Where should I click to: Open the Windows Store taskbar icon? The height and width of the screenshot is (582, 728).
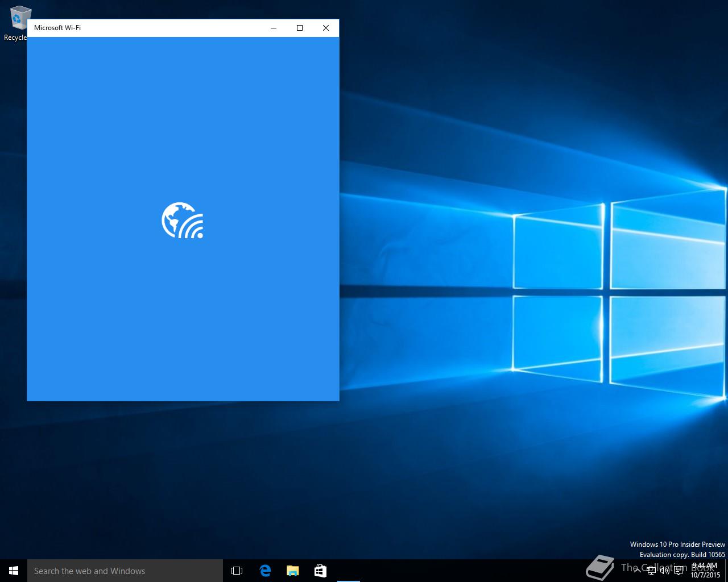pyautogui.click(x=320, y=571)
